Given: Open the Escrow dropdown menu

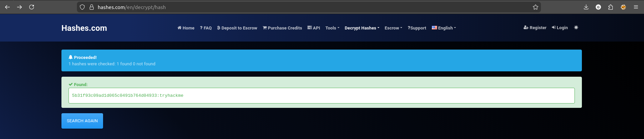Looking at the screenshot, I should point(393,28).
